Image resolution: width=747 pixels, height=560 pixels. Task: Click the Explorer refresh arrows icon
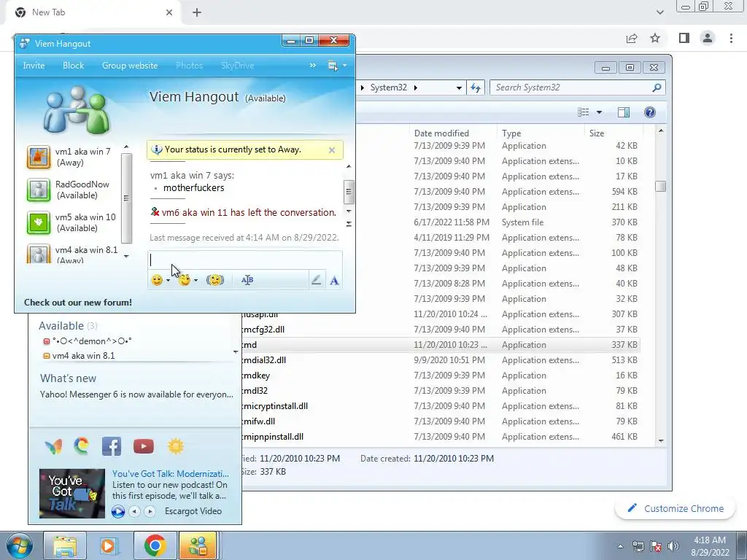pyautogui.click(x=476, y=87)
